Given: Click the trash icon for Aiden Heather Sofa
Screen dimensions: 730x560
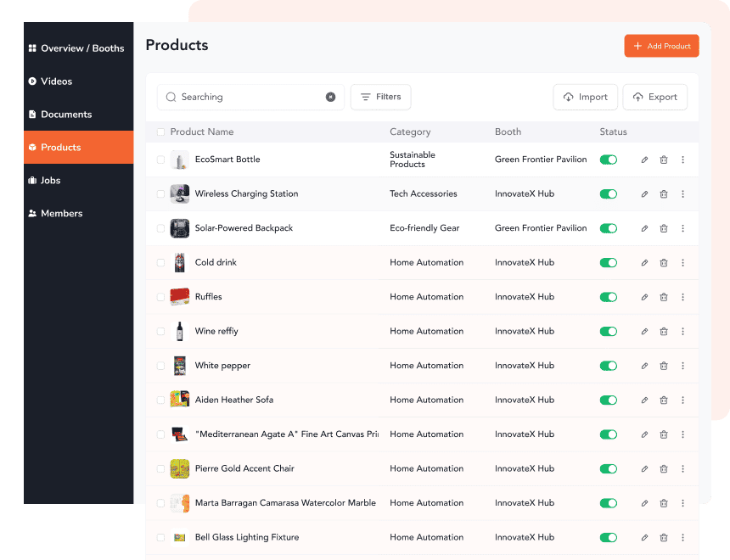Looking at the screenshot, I should click(x=664, y=400).
